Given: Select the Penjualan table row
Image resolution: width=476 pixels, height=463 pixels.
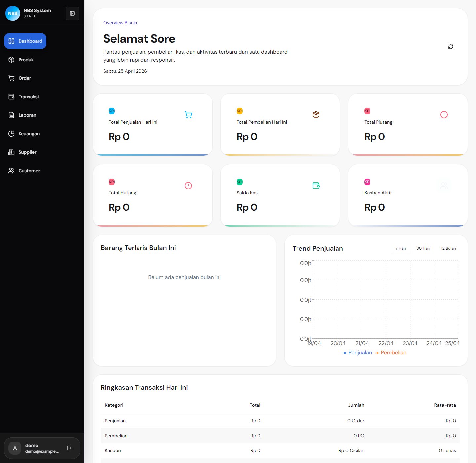Looking at the screenshot, I should point(280,421).
